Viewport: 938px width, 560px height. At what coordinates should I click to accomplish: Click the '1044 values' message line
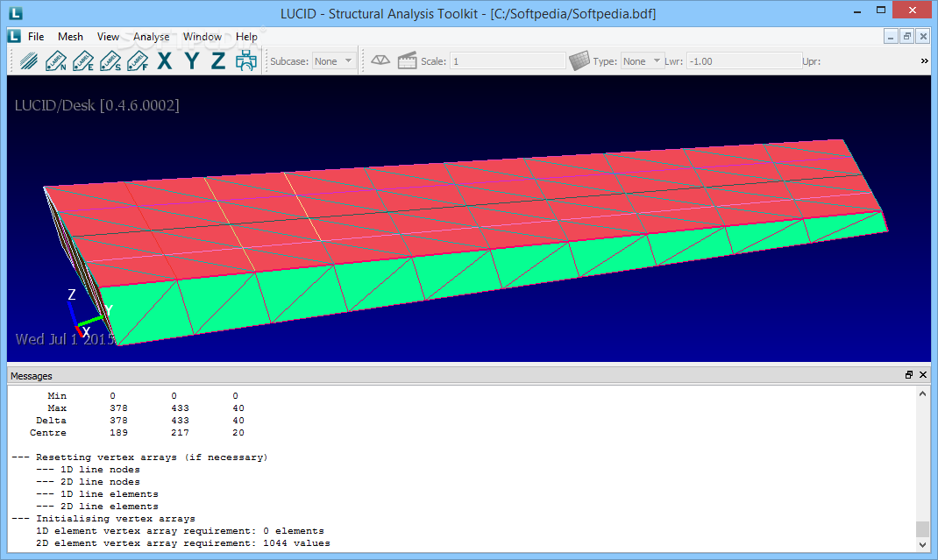[x=183, y=543]
